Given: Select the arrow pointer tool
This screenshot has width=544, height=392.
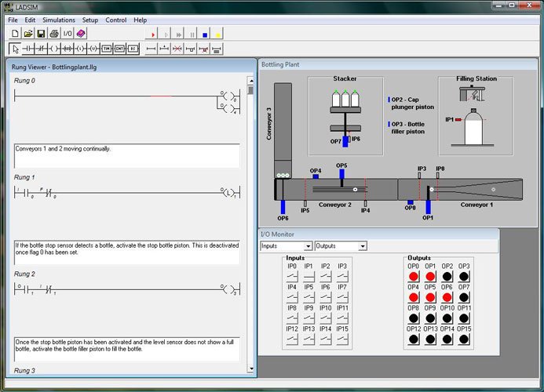Looking at the screenshot, I should pyautogui.click(x=15, y=49).
